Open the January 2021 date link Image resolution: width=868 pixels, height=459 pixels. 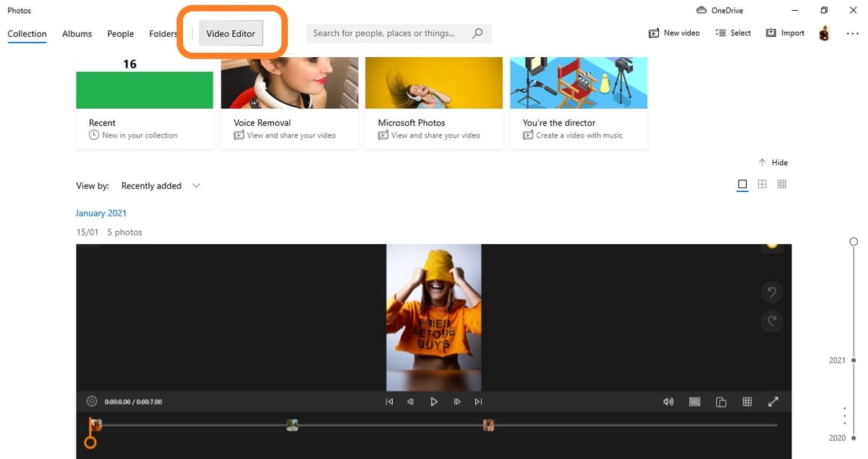click(101, 212)
